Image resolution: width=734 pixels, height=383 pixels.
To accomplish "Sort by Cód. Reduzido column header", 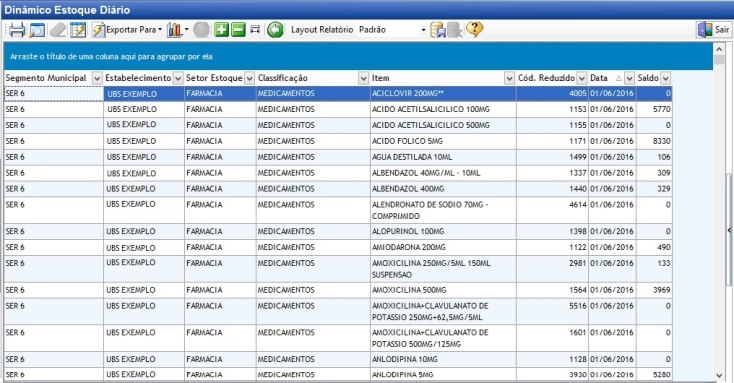I will tap(546, 78).
